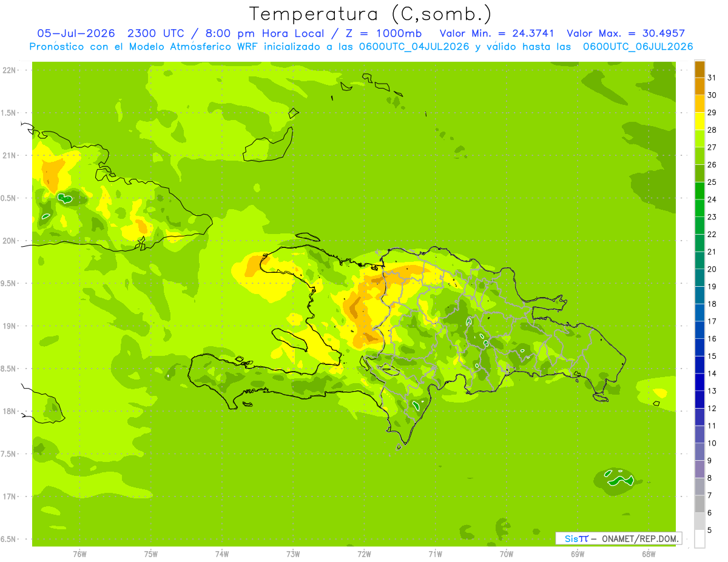Click the latitude axis label 1.5N
This screenshot has height=562, width=728.
(x=9, y=113)
